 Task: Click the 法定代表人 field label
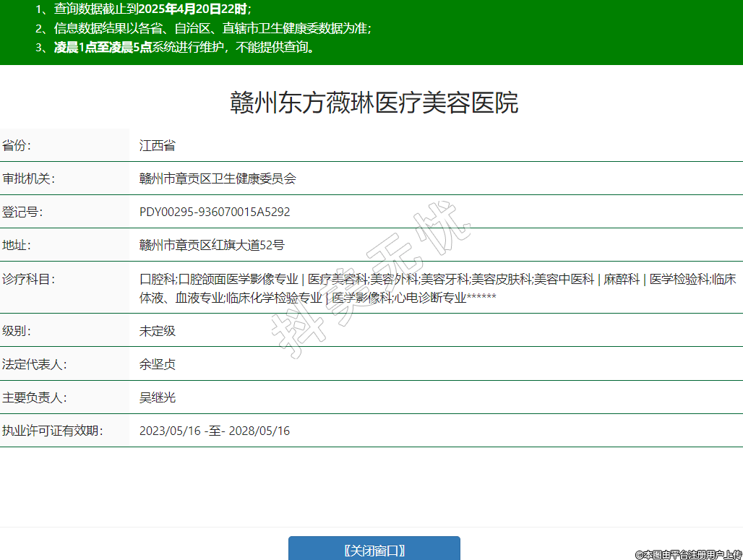[x=35, y=364]
